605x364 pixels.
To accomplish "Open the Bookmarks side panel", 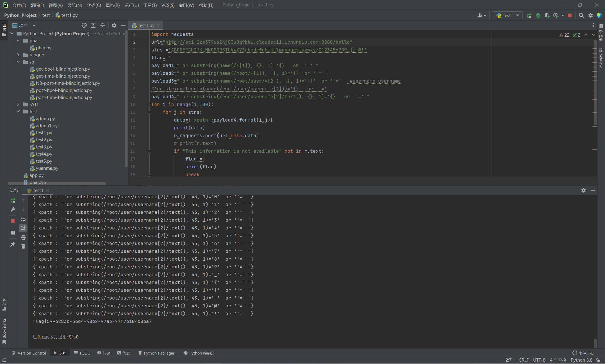I will pyautogui.click(x=4, y=331).
